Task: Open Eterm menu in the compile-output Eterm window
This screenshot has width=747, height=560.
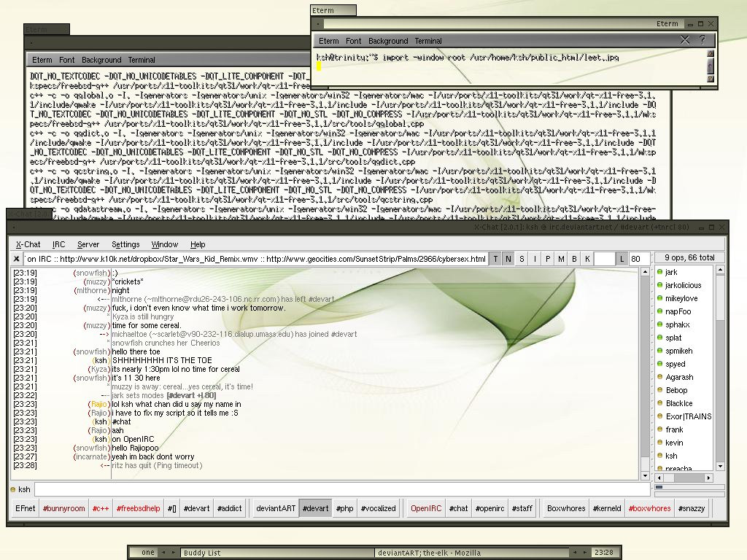Action: click(42, 60)
